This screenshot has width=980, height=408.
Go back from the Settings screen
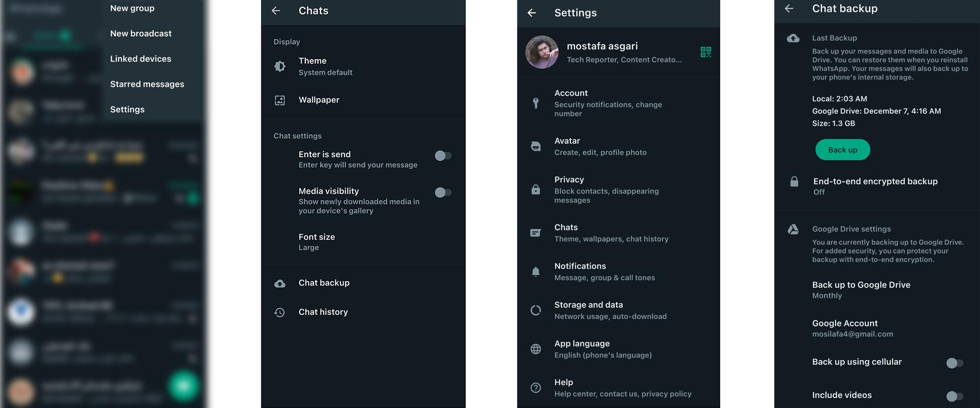pyautogui.click(x=531, y=13)
